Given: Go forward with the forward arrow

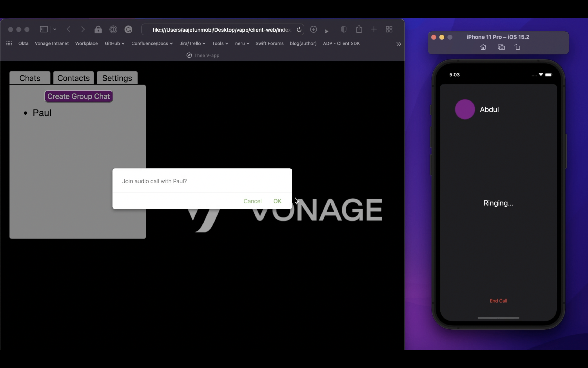Looking at the screenshot, I should pyautogui.click(x=83, y=29).
